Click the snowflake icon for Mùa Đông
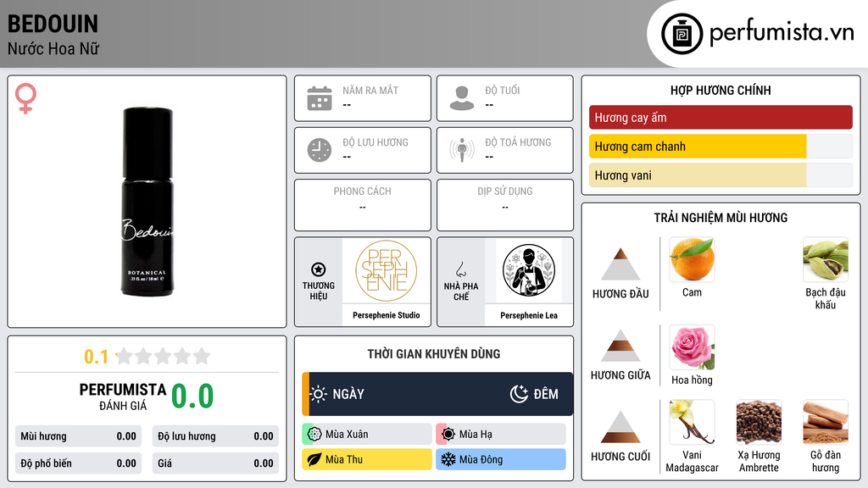 point(448,459)
